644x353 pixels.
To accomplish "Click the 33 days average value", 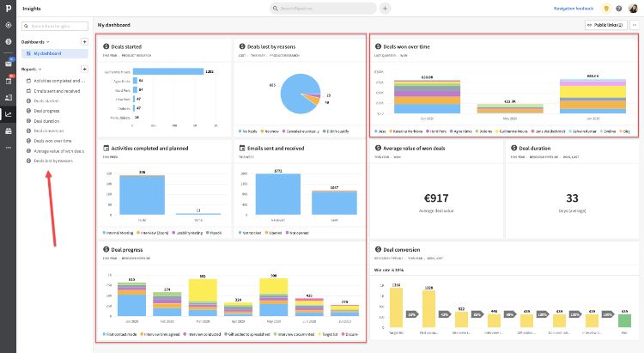I will click(x=572, y=198).
